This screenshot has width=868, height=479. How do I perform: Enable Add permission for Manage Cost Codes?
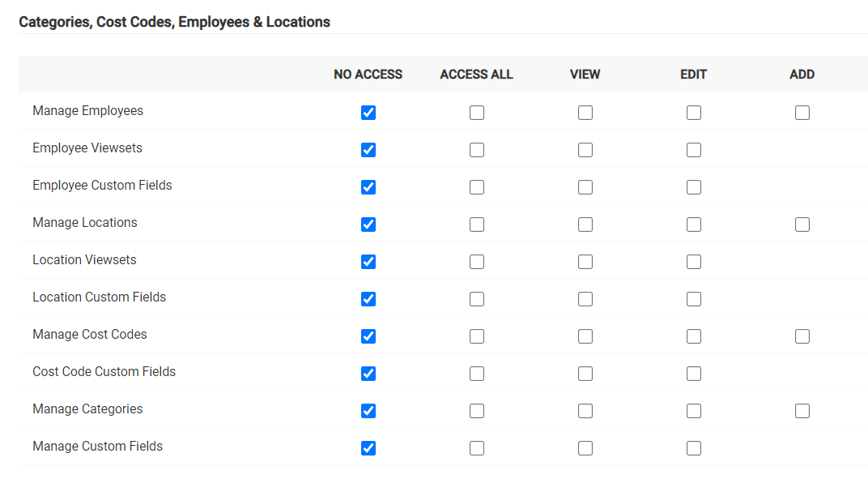[x=802, y=336]
